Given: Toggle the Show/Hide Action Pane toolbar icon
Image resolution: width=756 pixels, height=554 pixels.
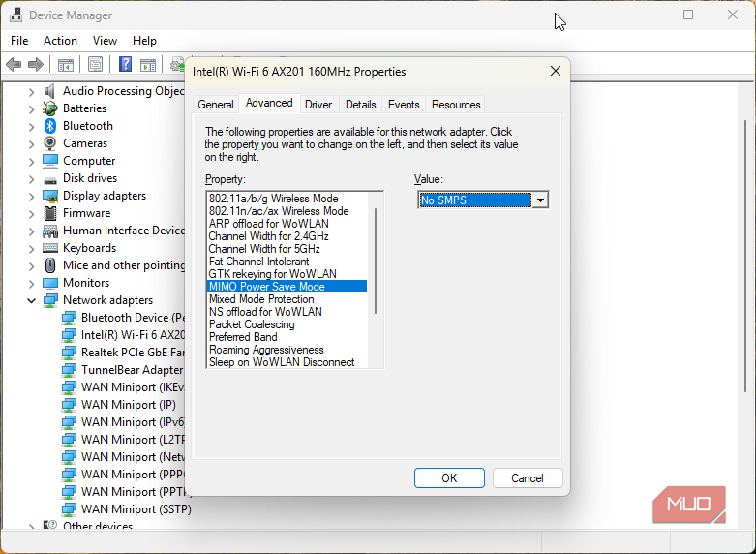Looking at the screenshot, I should tap(148, 64).
